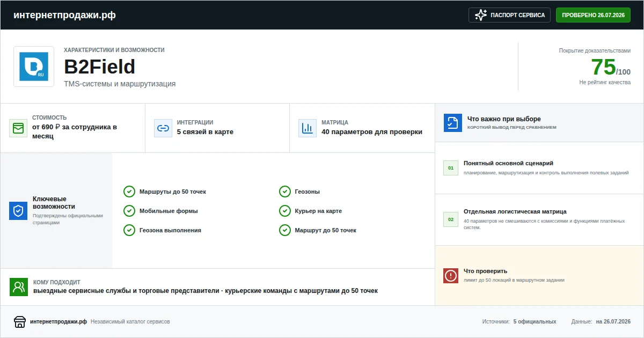Click the check icon next to Геозоны

(x=285, y=192)
